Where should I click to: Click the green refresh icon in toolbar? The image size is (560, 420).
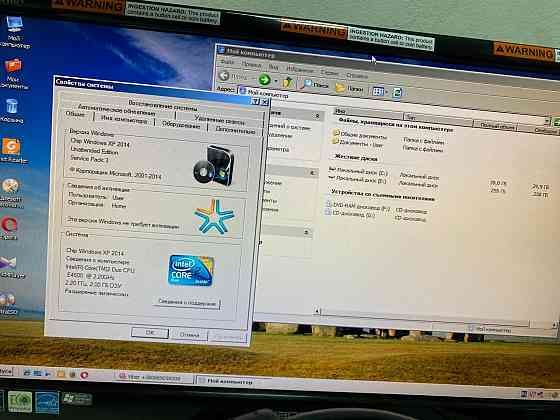397,93
